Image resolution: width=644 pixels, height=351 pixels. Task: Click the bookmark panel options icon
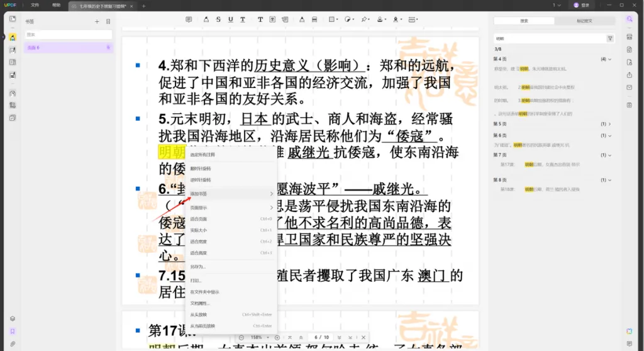tap(108, 21)
